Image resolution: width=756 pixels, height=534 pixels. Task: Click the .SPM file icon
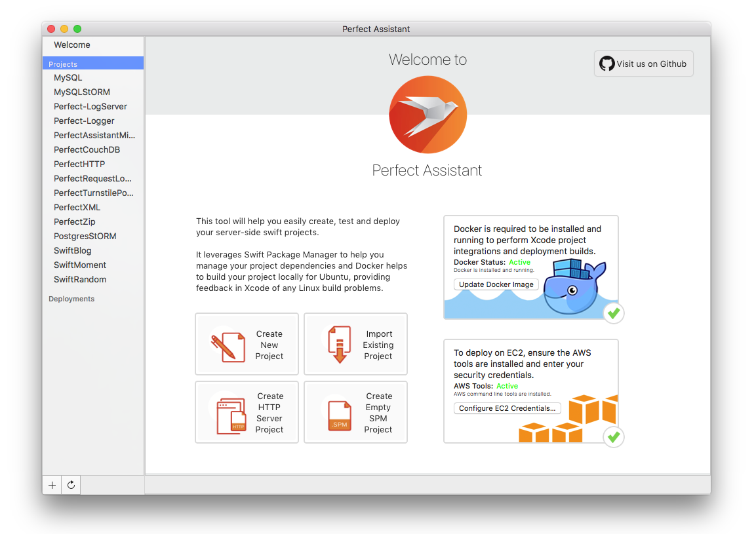(340, 416)
